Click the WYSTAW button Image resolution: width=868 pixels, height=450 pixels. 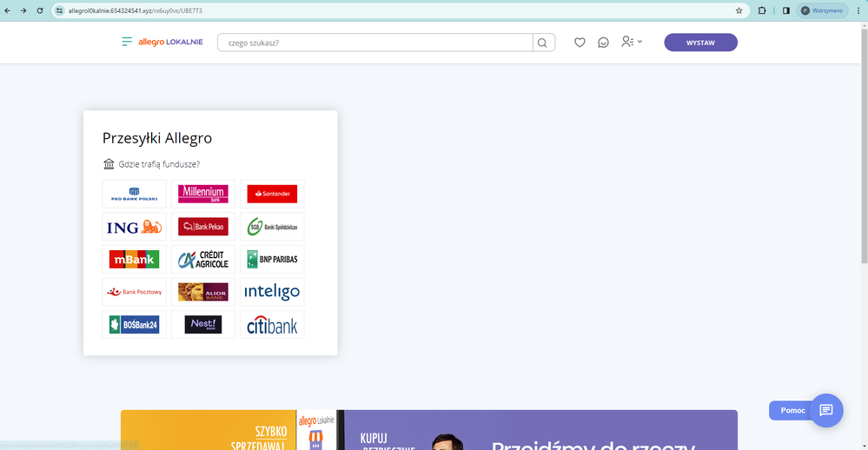pos(700,43)
